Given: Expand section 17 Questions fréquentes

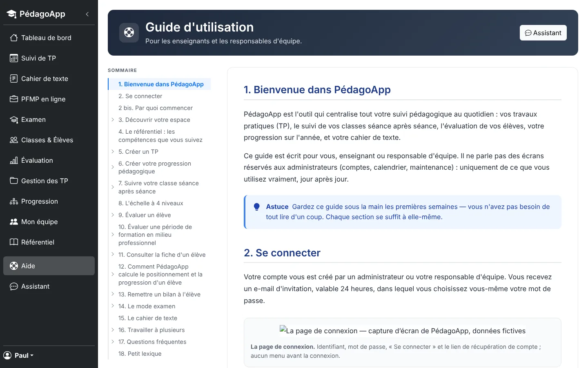Looking at the screenshot, I should pyautogui.click(x=113, y=342).
